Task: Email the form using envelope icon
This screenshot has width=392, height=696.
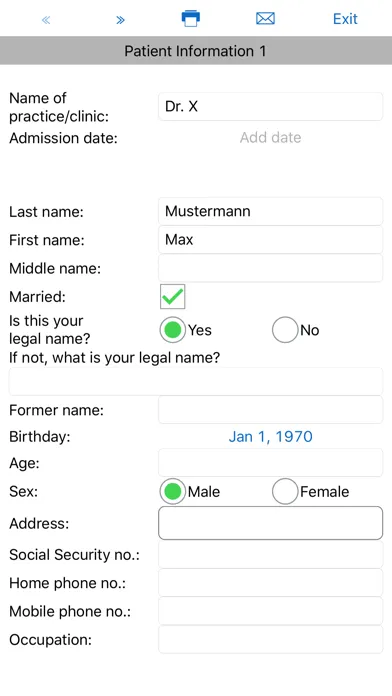Action: click(x=265, y=19)
